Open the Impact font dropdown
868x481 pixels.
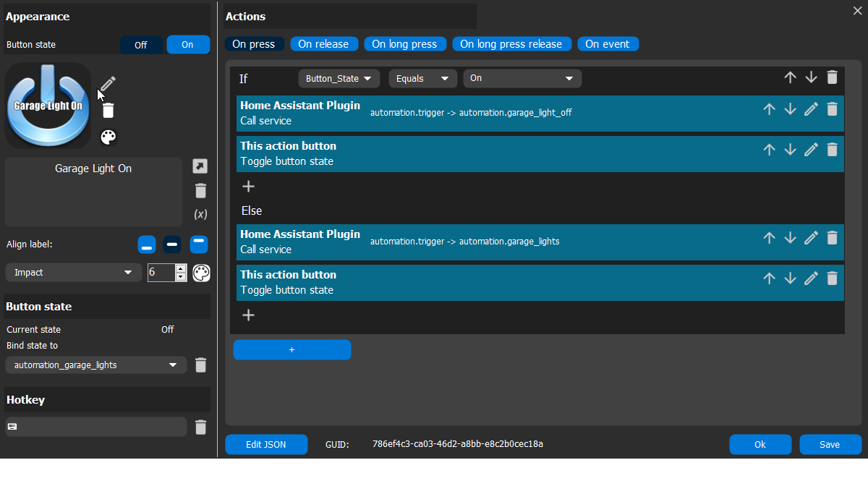point(72,272)
